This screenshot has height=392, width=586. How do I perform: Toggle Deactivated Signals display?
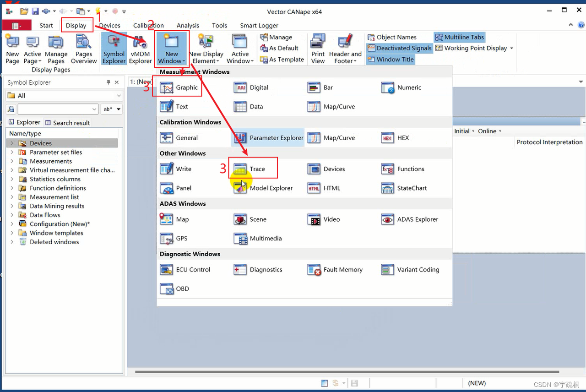(x=399, y=48)
